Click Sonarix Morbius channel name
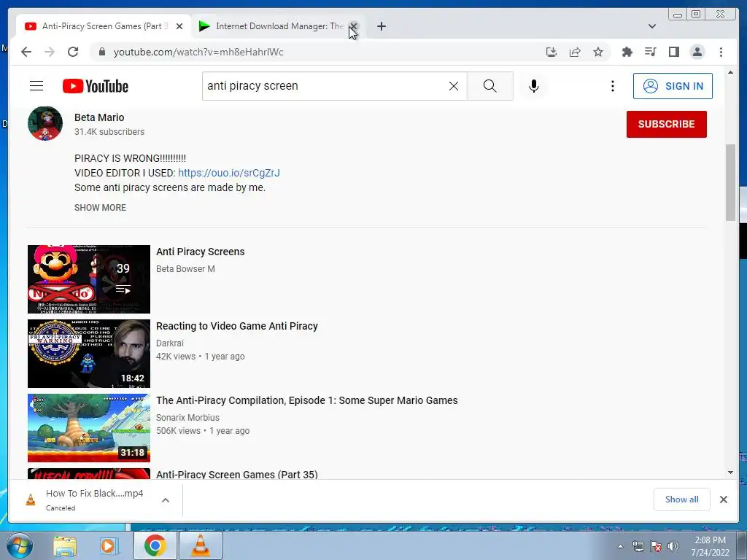 (x=187, y=418)
